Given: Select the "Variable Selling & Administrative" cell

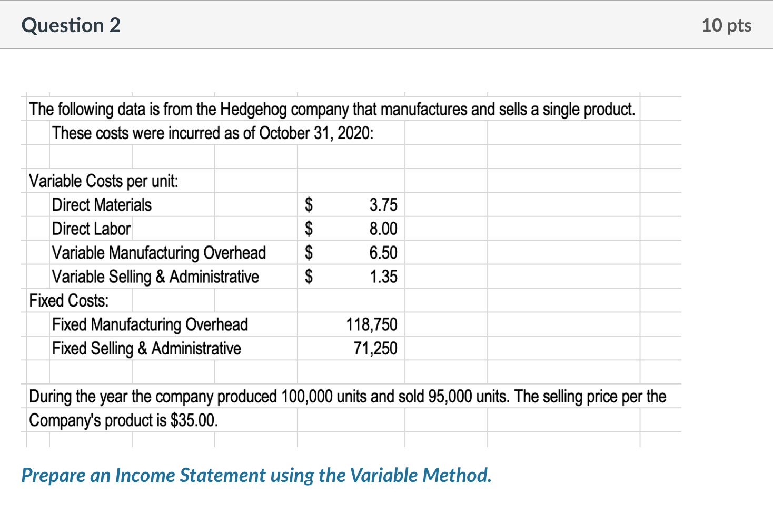Looking at the screenshot, I should point(155,277).
